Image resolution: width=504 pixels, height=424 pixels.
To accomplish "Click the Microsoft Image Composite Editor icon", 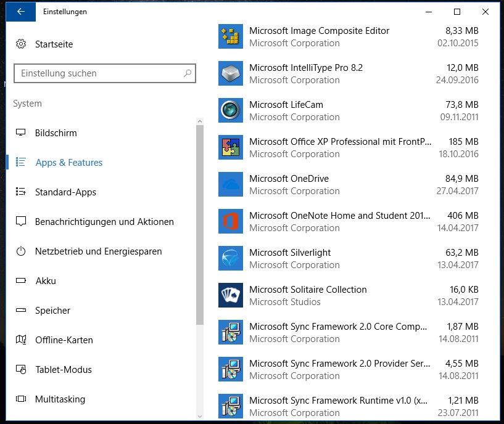I will [x=231, y=37].
